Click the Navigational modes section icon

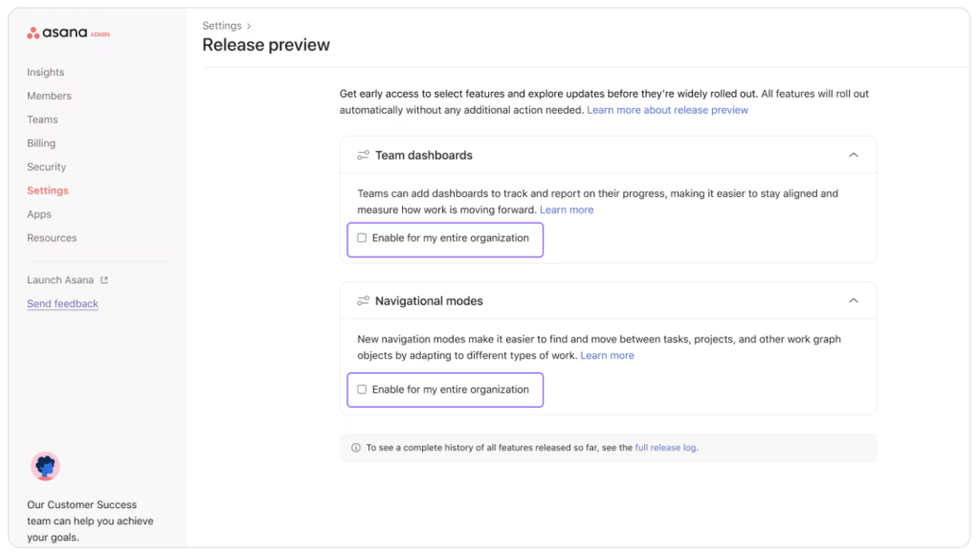point(363,300)
